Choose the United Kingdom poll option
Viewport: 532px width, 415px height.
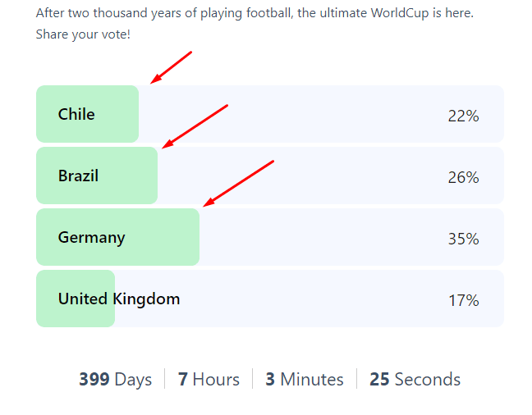[x=270, y=299]
